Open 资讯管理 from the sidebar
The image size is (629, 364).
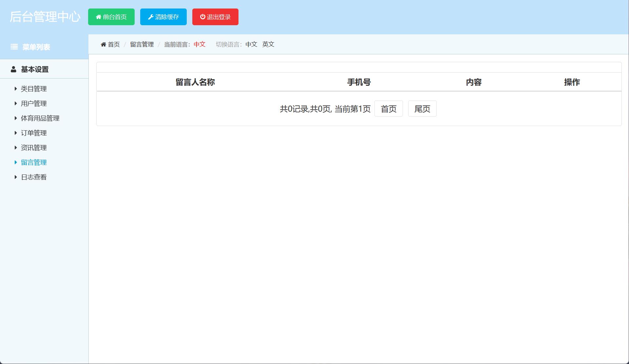pyautogui.click(x=33, y=147)
